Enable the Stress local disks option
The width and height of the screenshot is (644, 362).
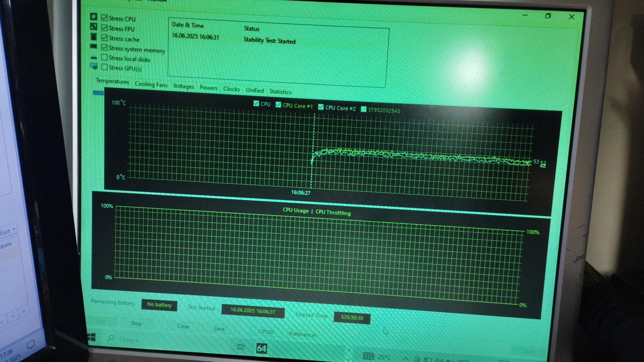tap(104, 58)
